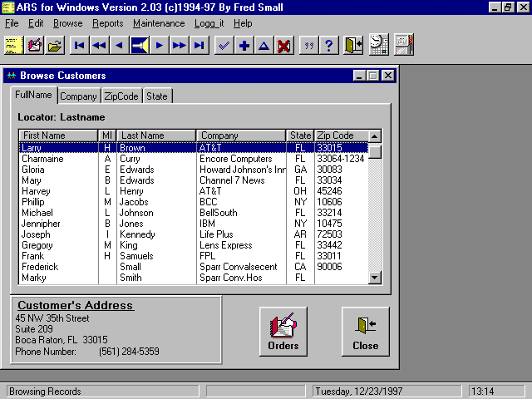
Task: Click the first record navigation arrow
Action: click(x=79, y=46)
